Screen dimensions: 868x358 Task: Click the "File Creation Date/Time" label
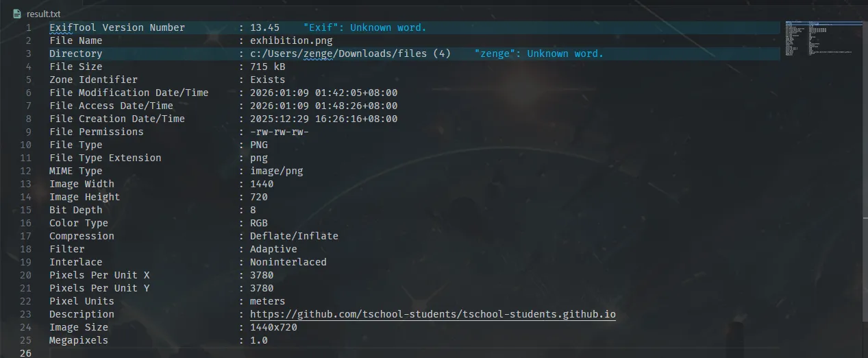pyautogui.click(x=117, y=119)
